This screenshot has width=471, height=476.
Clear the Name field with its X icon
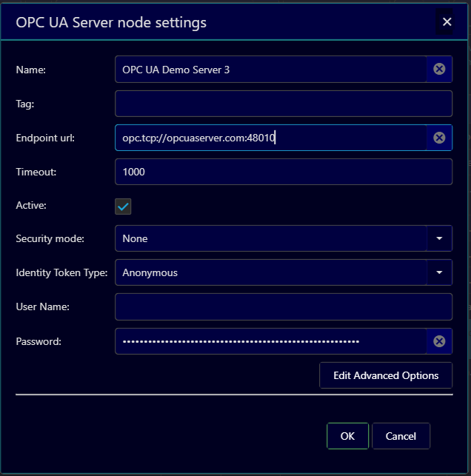pos(439,70)
